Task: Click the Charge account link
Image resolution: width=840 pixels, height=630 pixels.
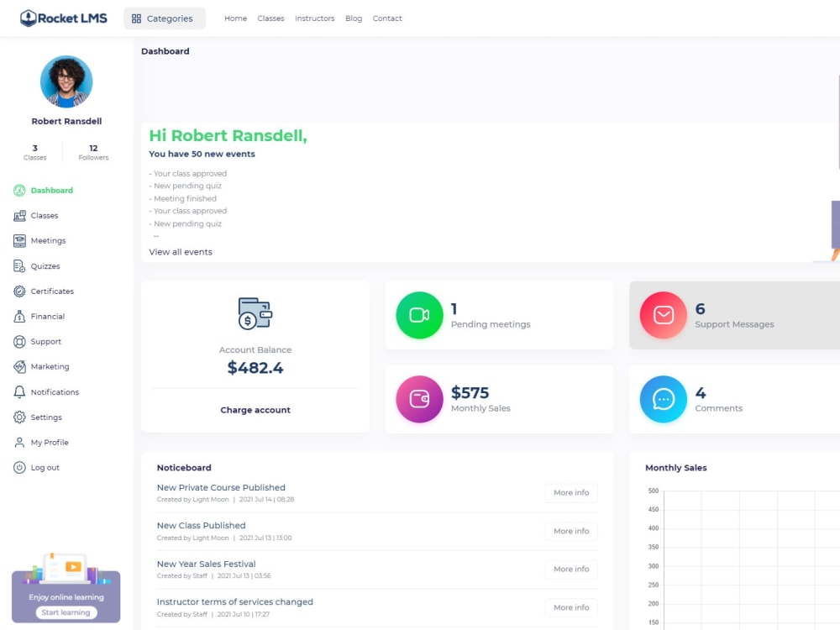Action: coord(255,410)
